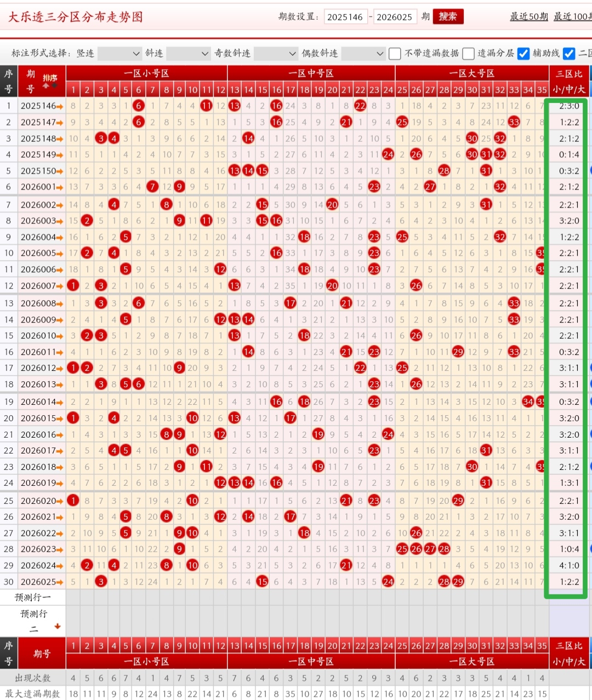
Task: Click the arrow icon beside period 2025146
Action: 59,106
